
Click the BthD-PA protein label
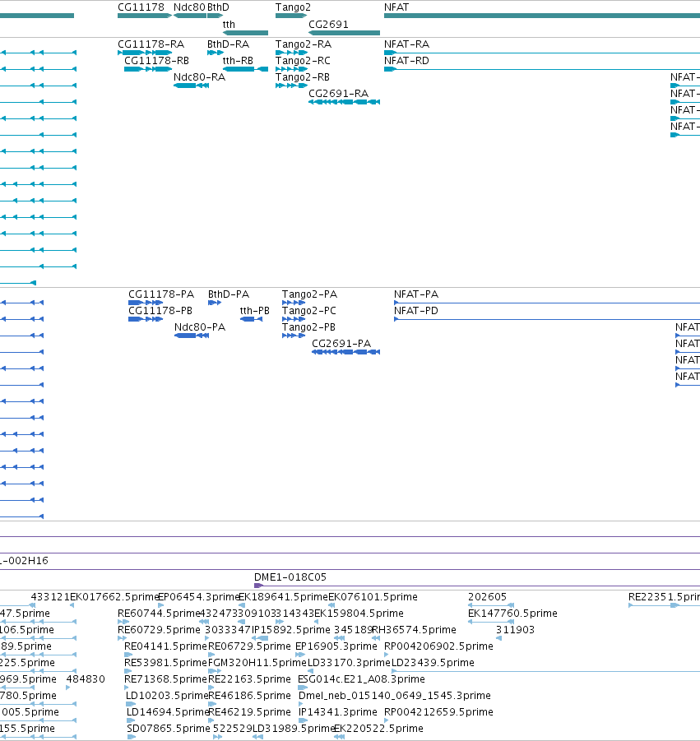[229, 294]
